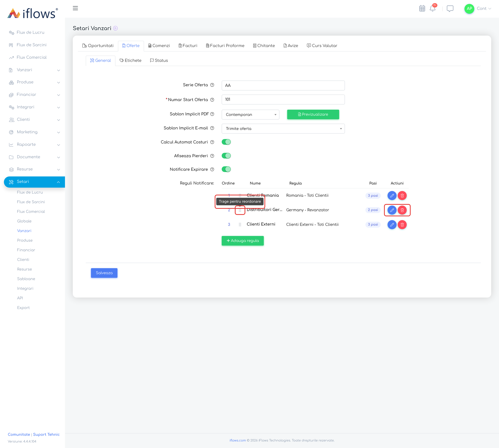Open Sabloane in Setari submenu
Viewport: 499px width, 448px height.
click(26, 279)
